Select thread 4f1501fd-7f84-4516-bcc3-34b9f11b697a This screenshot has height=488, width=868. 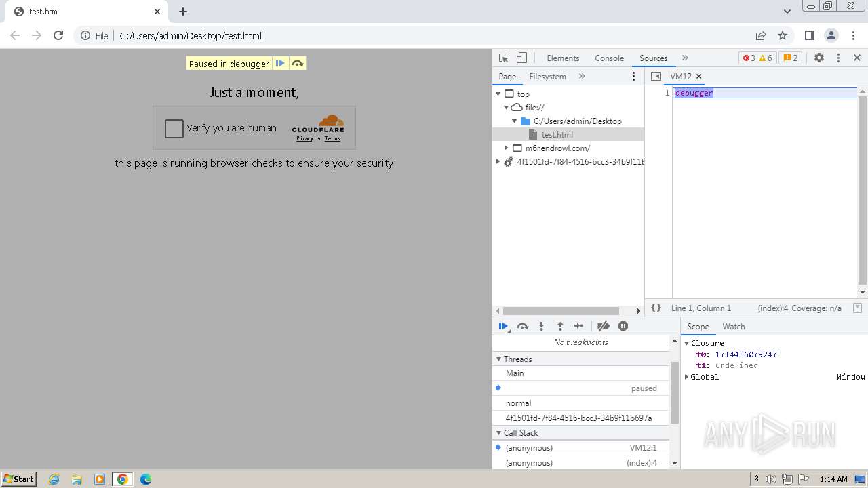click(581, 418)
